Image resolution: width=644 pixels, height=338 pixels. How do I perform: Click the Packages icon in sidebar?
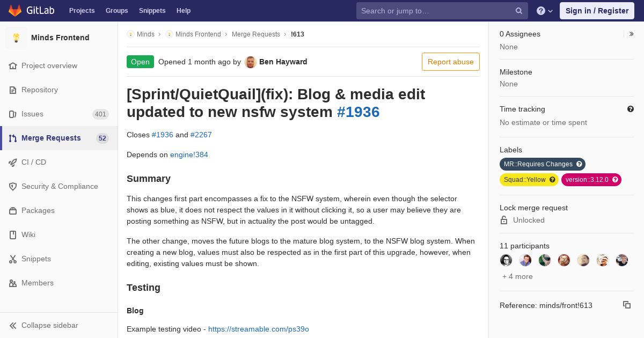coord(13,210)
